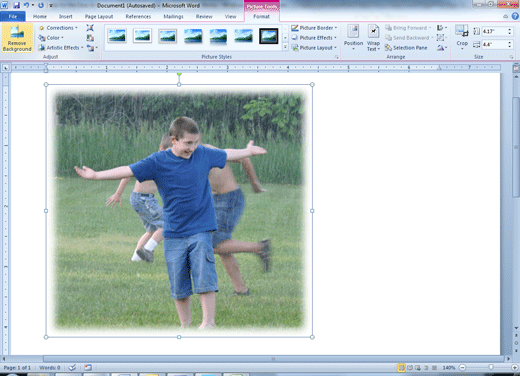520x376 pixels.
Task: Switch to Outline view
Action: (426, 367)
